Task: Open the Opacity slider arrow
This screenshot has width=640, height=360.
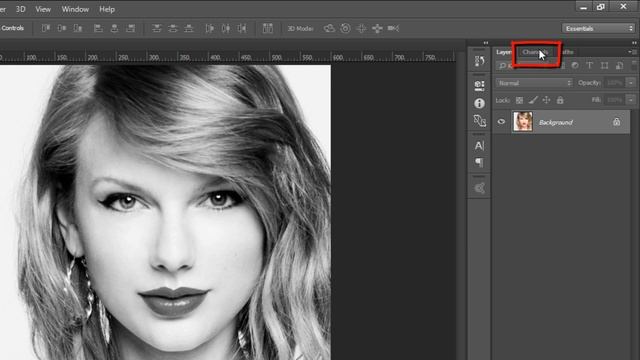Action: pos(631,83)
